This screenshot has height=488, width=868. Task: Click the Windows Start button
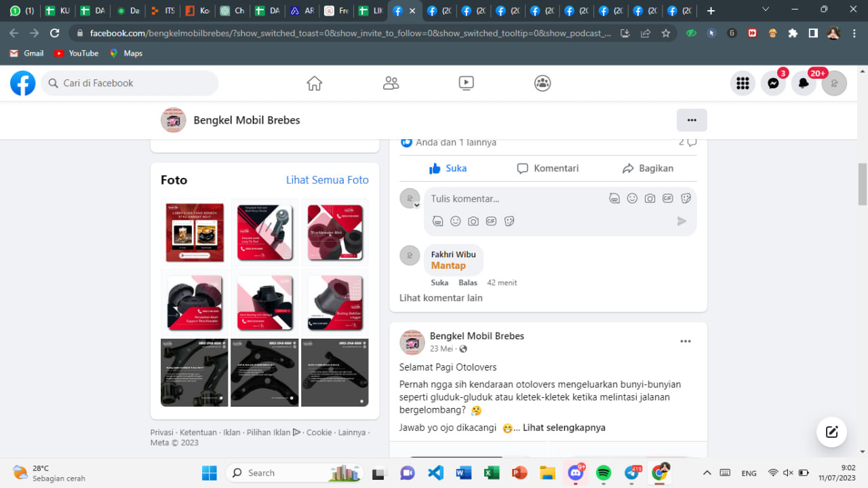click(210, 472)
